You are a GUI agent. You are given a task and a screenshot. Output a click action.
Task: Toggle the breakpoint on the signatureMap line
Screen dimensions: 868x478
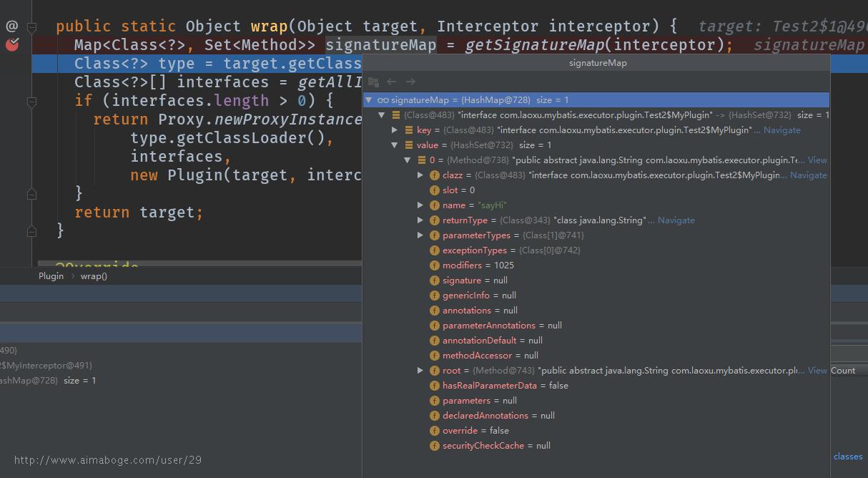(x=12, y=44)
